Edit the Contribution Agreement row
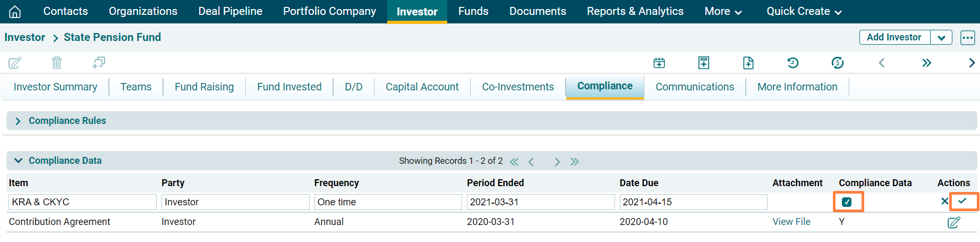Viewport: 980px width, 242px height. (x=953, y=222)
